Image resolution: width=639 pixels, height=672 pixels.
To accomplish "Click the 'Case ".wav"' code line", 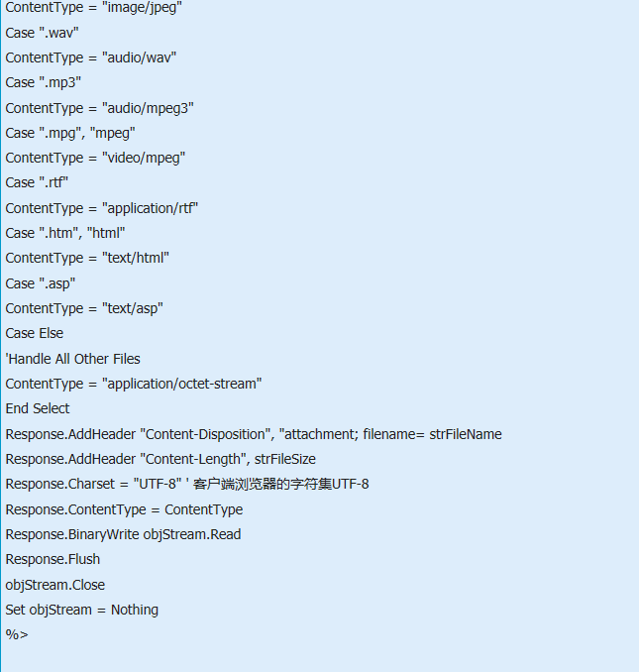I will [42, 33].
